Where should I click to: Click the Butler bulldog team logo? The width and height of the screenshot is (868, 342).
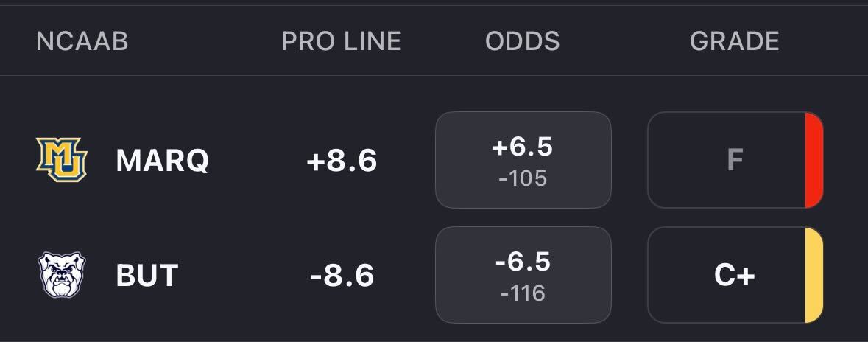click(62, 275)
